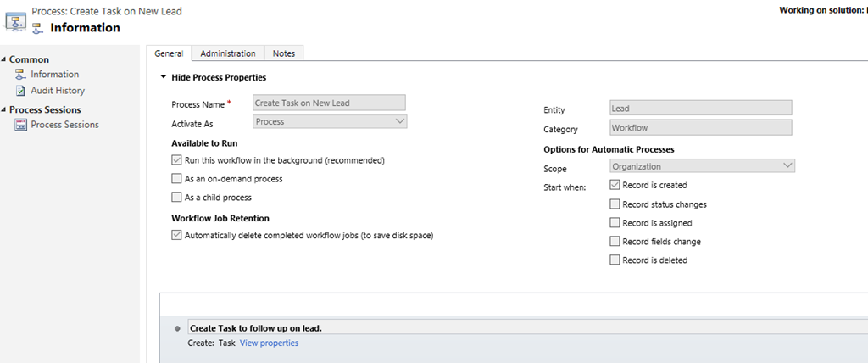The image size is (868, 363).
Task: Switch to the Administration tab
Action: coord(227,53)
